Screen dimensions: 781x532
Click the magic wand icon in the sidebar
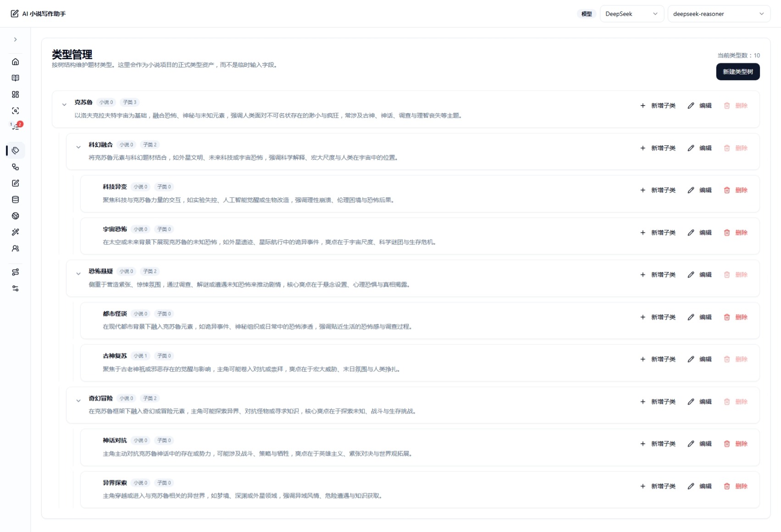click(15, 232)
